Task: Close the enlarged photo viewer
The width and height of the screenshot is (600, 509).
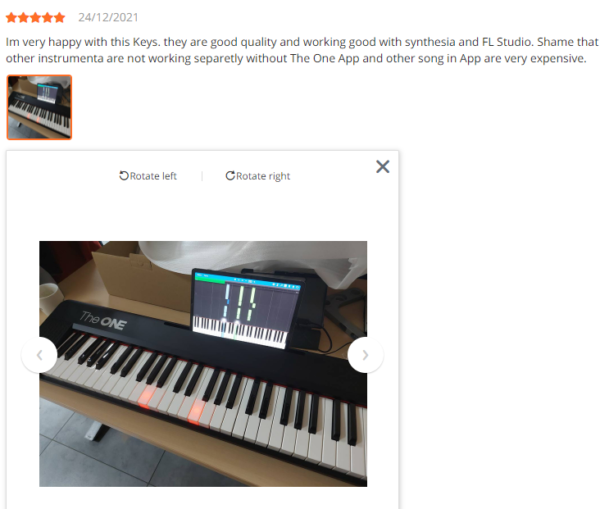Action: coord(383,166)
